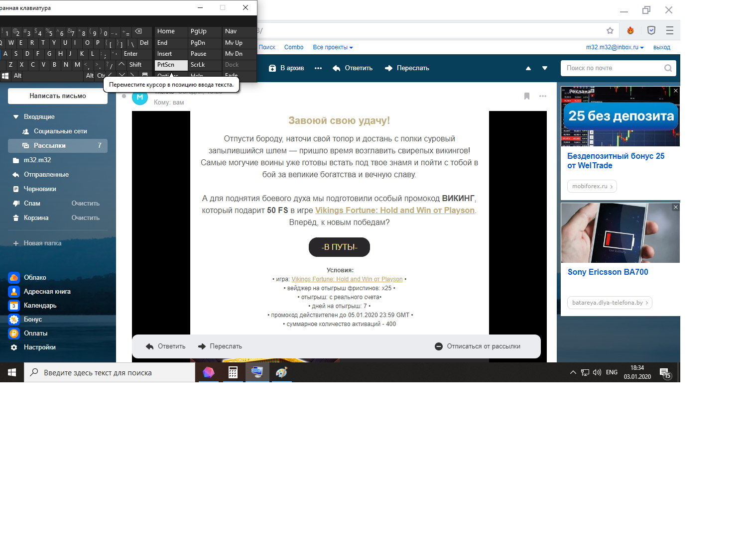The image size is (747, 560).
Task: Click the magnifier icon in mail search
Action: tap(668, 68)
